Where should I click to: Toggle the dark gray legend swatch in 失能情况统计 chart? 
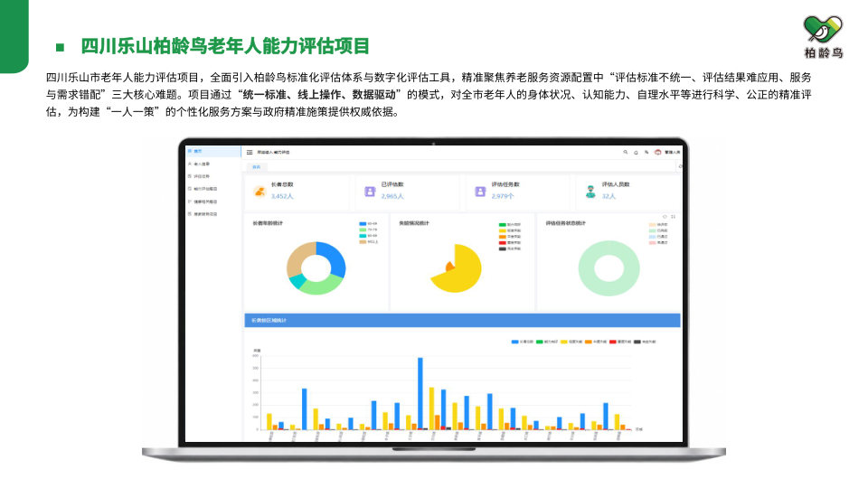(503, 249)
